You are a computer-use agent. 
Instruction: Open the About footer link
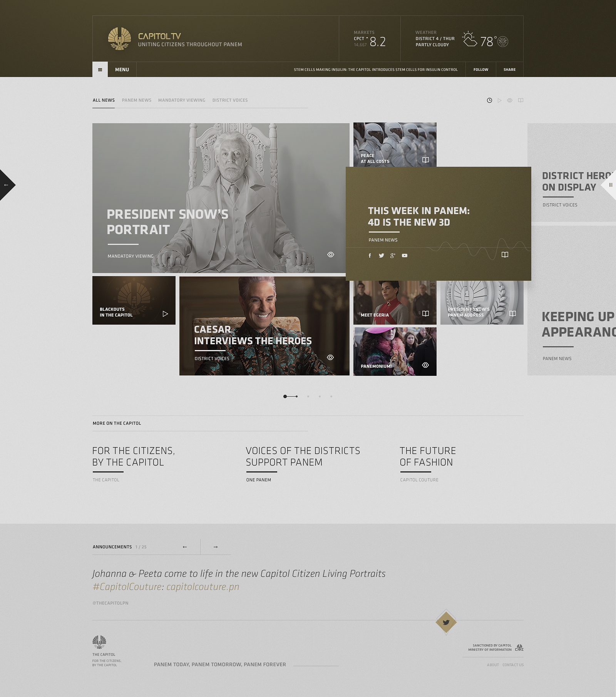[493, 665]
